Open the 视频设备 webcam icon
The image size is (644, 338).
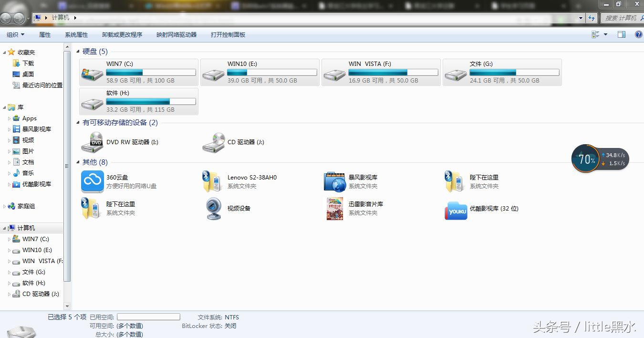click(213, 209)
